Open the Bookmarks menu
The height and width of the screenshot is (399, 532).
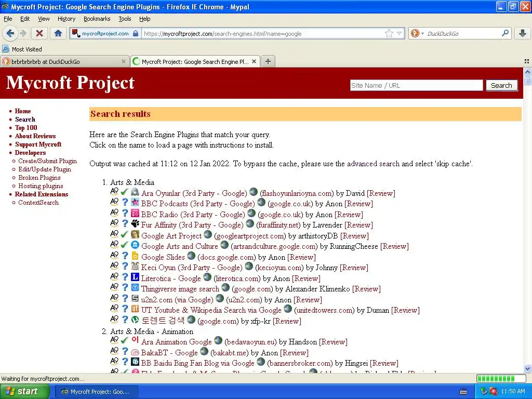point(97,19)
